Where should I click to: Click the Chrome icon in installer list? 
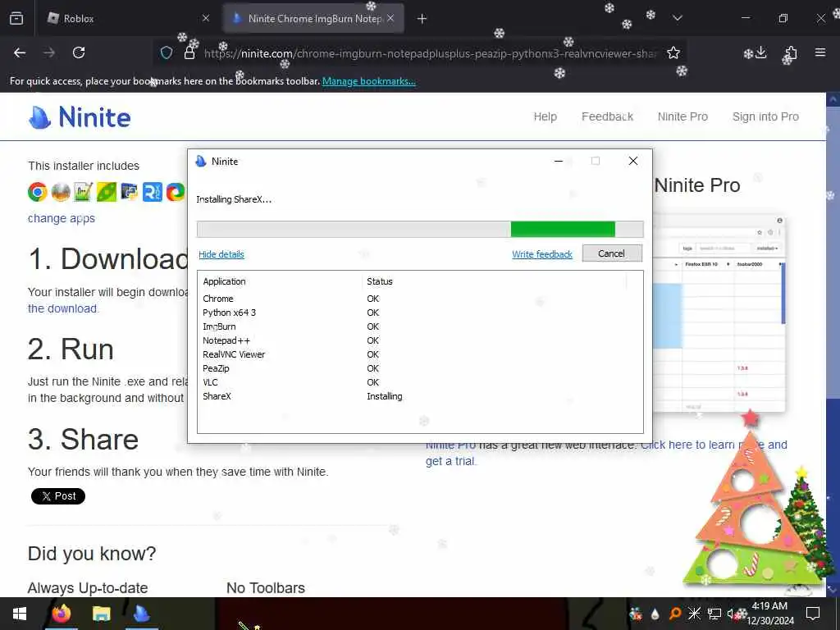pos(38,192)
